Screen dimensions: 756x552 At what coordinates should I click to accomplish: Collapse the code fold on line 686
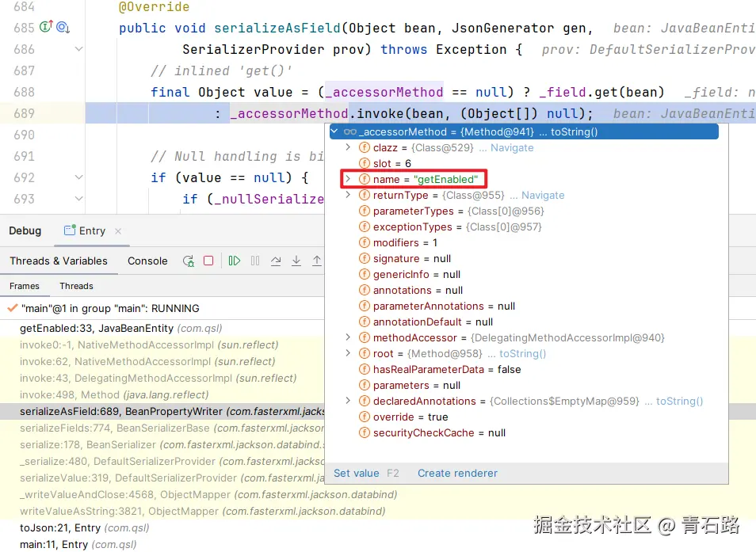click(78, 48)
